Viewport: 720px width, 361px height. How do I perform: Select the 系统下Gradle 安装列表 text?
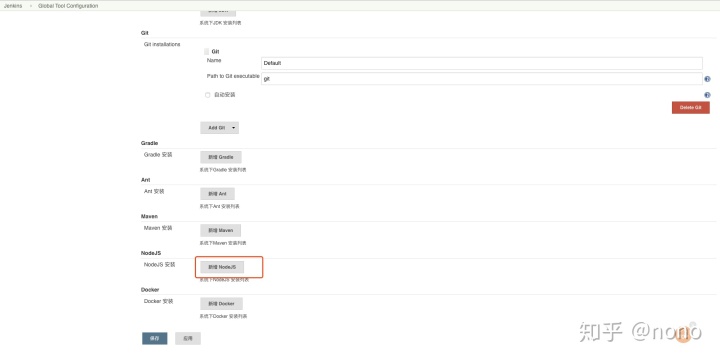click(223, 170)
